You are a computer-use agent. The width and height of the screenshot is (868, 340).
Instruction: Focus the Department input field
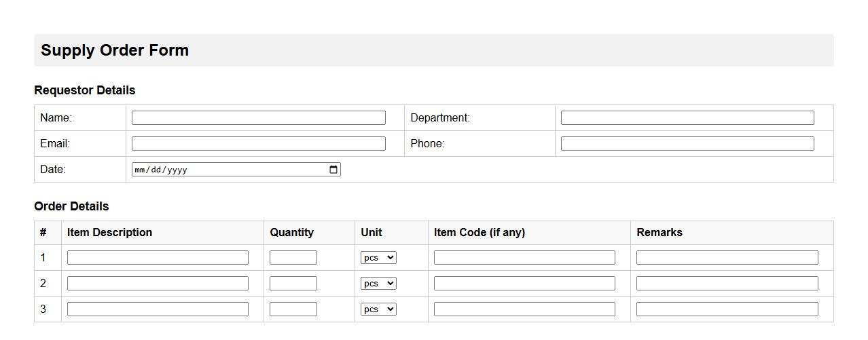pyautogui.click(x=687, y=118)
